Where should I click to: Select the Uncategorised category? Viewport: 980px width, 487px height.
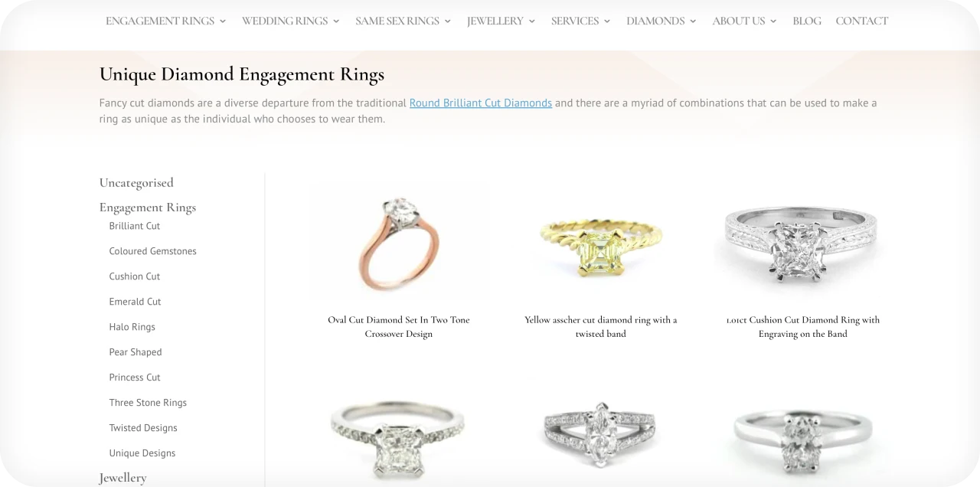(136, 182)
